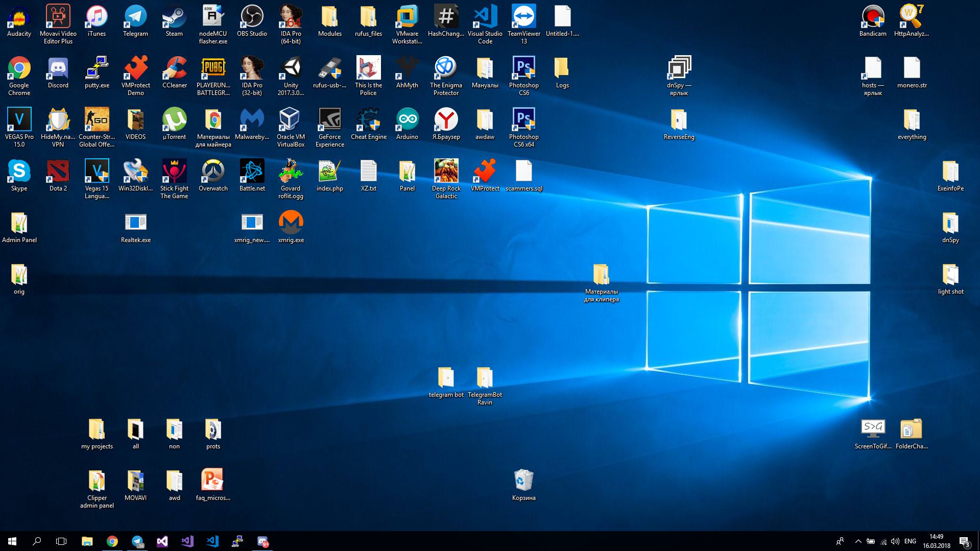Viewport: 980px width, 551px height.
Task: Select the dnSpy — ярлык shortcut
Action: pos(679,76)
